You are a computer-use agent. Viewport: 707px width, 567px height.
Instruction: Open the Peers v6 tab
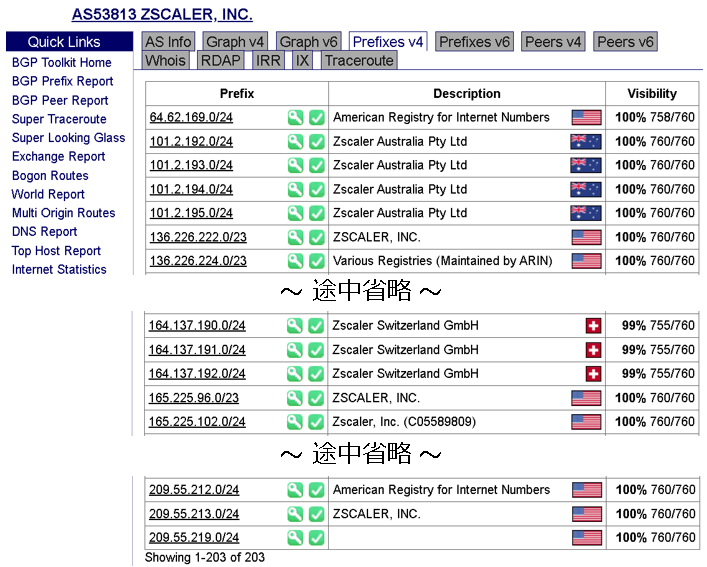(625, 42)
